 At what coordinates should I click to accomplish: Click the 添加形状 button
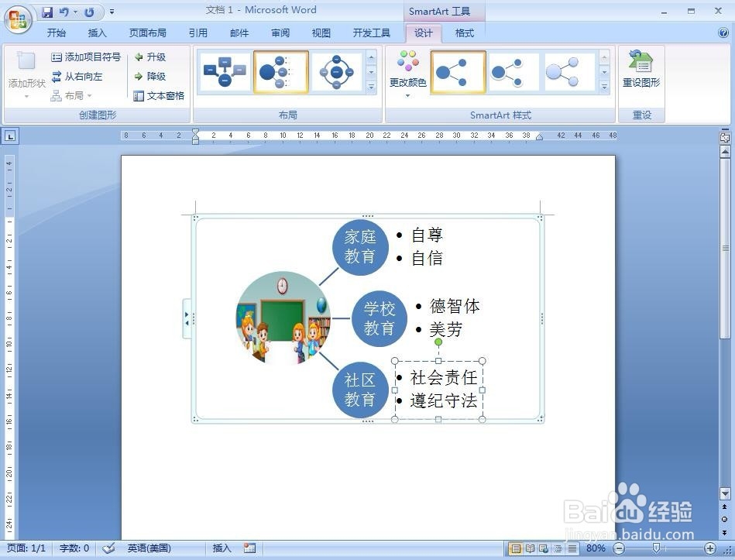(26, 75)
